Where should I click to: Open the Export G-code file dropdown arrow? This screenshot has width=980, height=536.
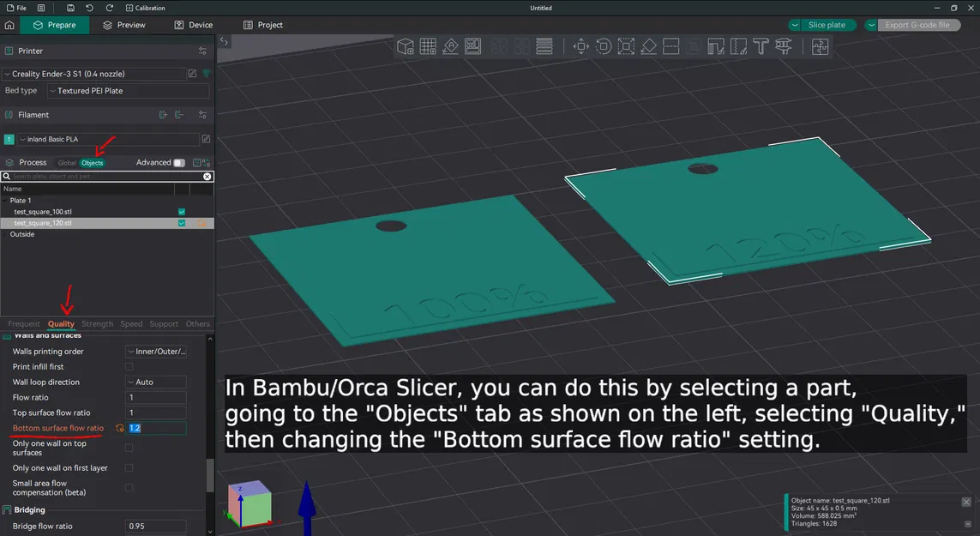pos(870,25)
